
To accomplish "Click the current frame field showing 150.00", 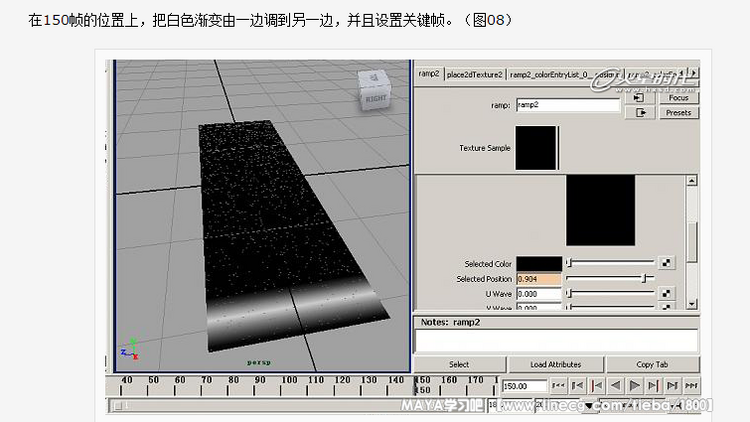I will pos(524,386).
